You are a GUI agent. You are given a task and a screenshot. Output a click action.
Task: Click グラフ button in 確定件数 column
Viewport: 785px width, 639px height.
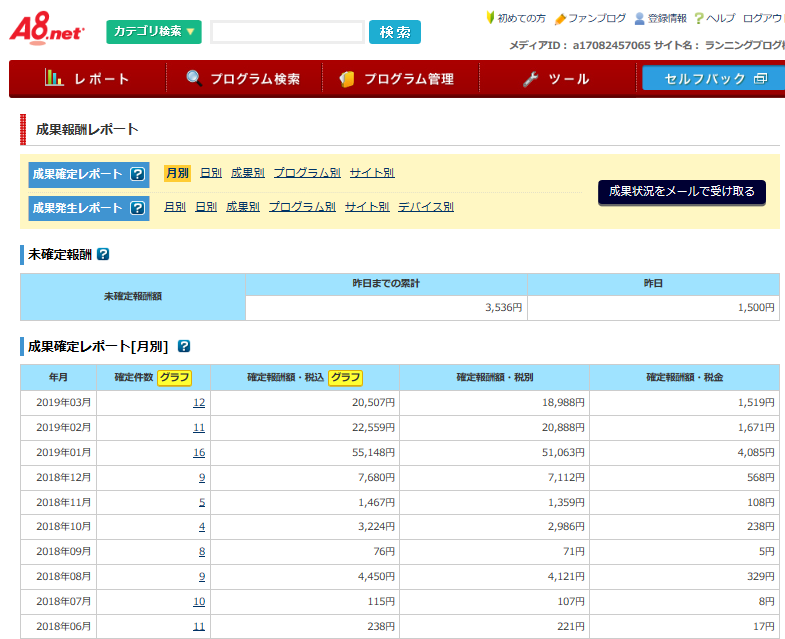(x=175, y=378)
